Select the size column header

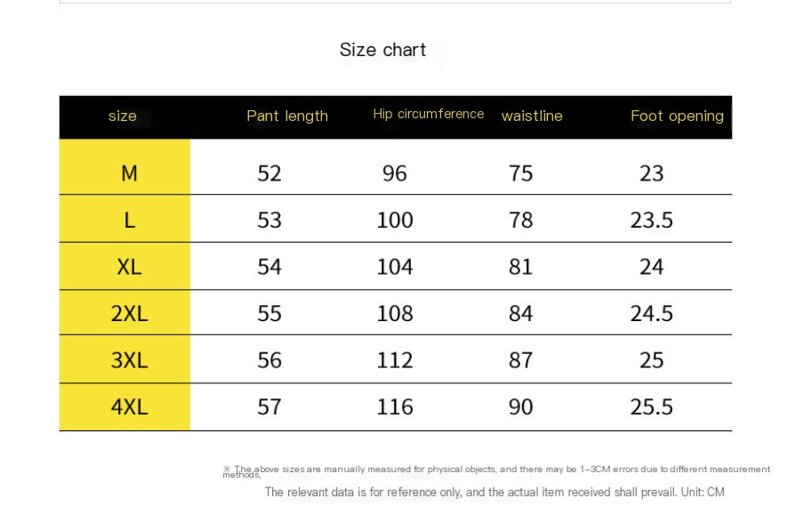pos(122,116)
